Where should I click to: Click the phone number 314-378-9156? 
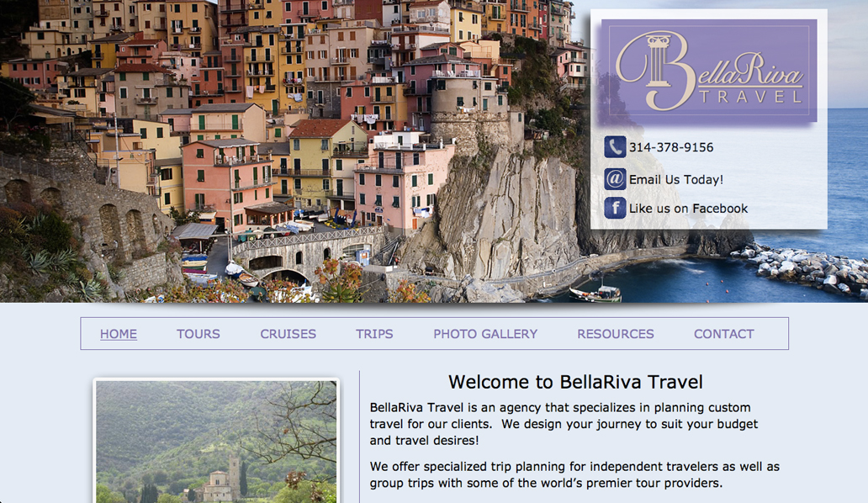tap(671, 148)
